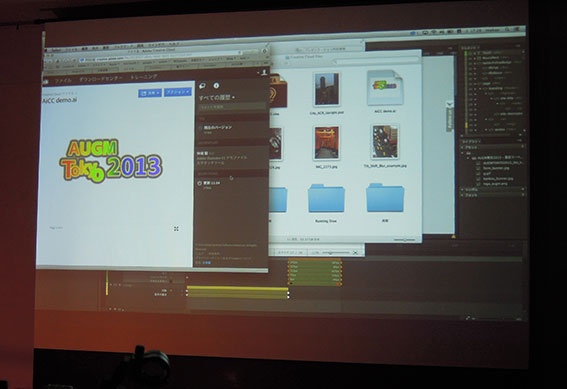Toggle checkbox beside top_augm.png asset

tap(478, 184)
